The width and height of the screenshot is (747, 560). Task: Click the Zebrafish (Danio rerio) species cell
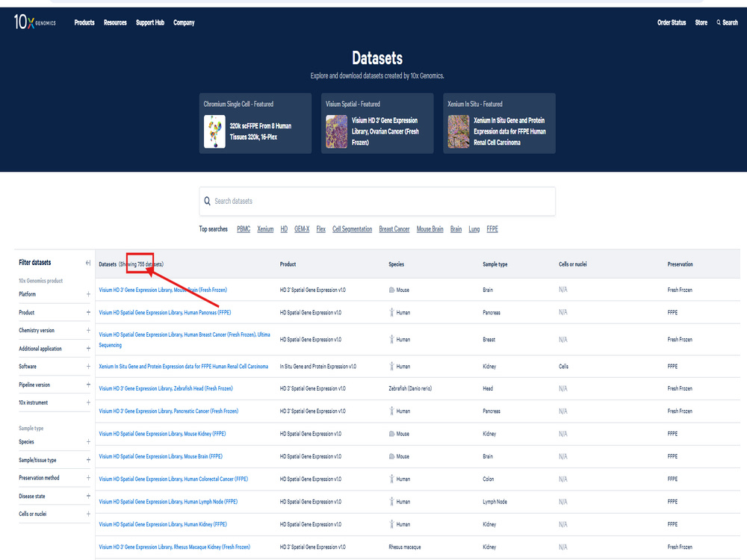[x=410, y=388]
